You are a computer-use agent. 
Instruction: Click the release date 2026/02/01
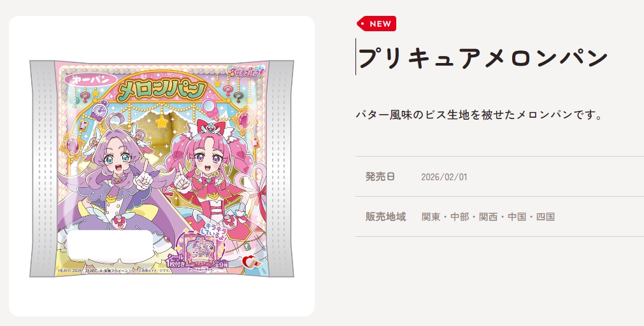(444, 177)
